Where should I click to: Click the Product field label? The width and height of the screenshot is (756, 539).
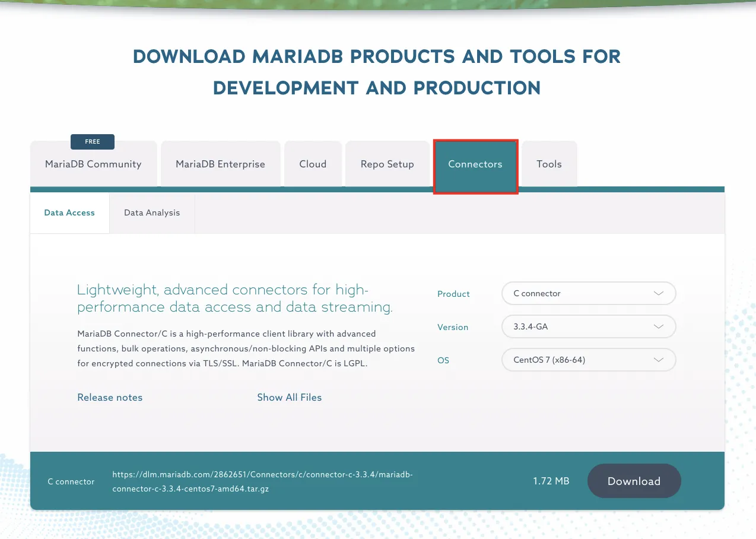(453, 294)
